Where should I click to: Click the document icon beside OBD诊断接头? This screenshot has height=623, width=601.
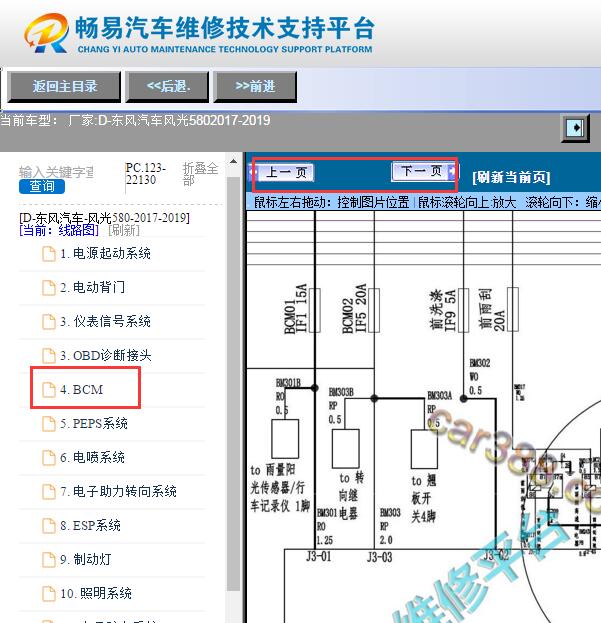pos(49,356)
